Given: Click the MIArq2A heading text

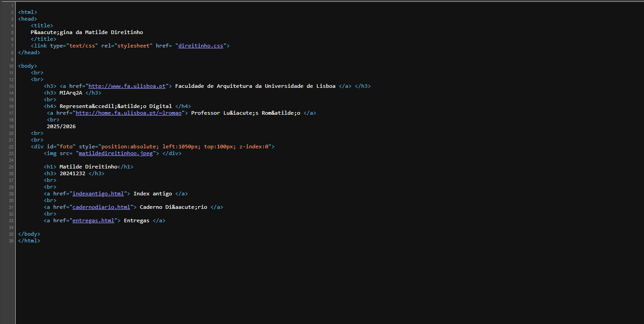Looking at the screenshot, I should click(x=71, y=93).
